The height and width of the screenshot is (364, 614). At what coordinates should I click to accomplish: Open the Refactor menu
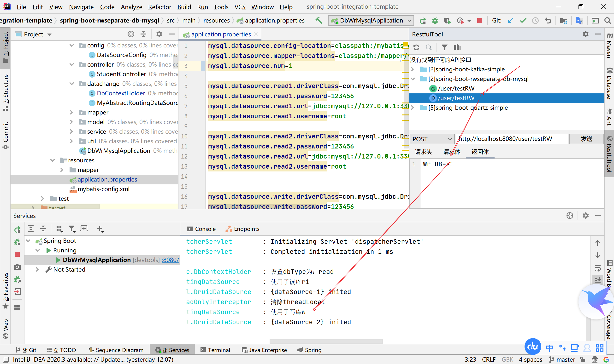(159, 7)
